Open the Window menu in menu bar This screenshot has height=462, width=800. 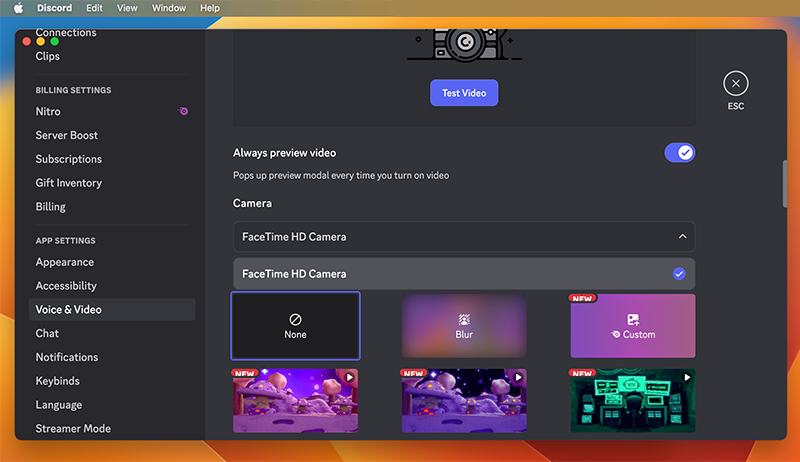(x=169, y=8)
